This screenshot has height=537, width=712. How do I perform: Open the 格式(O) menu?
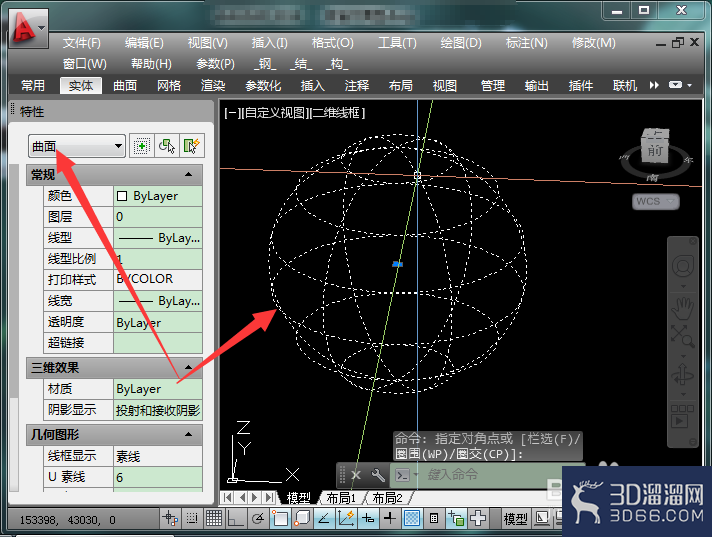click(x=332, y=43)
